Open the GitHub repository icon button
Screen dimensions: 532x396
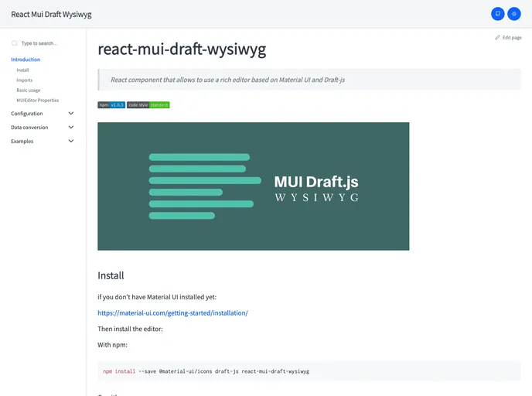click(497, 14)
